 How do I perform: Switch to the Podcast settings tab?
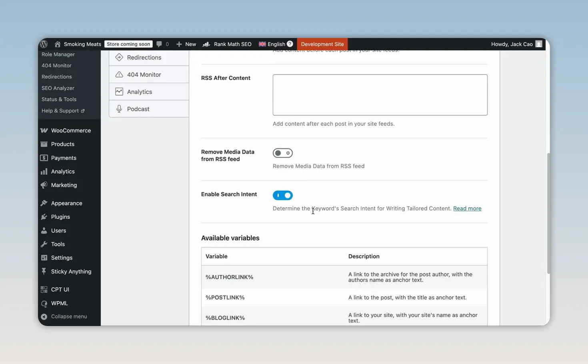pos(149,109)
